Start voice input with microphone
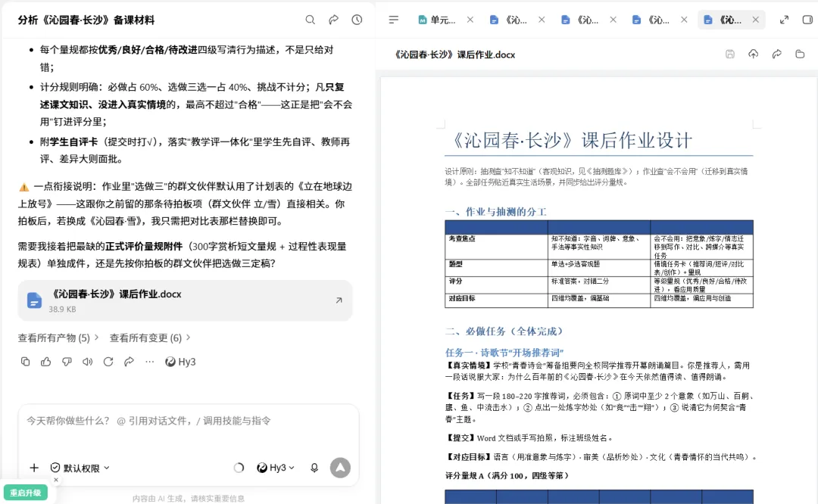818x504 pixels. [x=314, y=468]
